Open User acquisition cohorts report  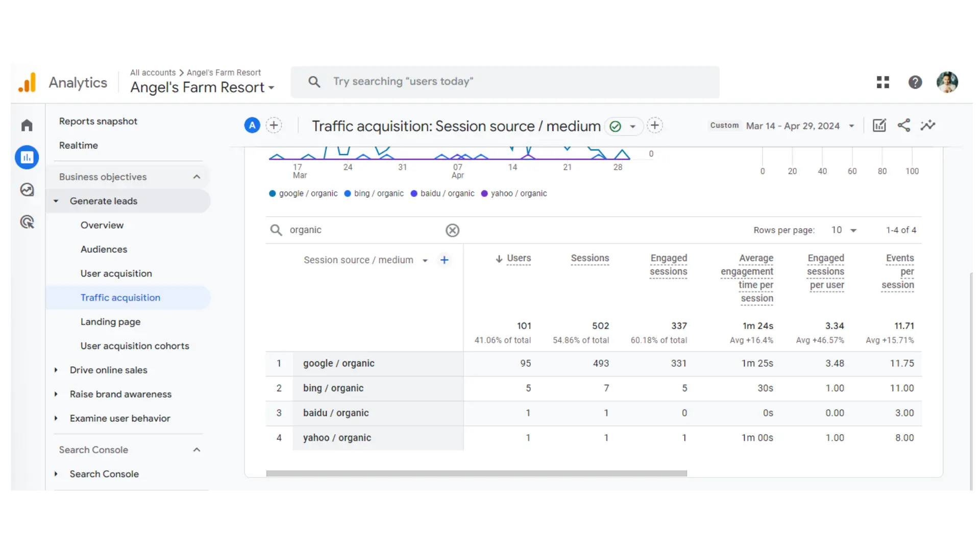point(135,346)
